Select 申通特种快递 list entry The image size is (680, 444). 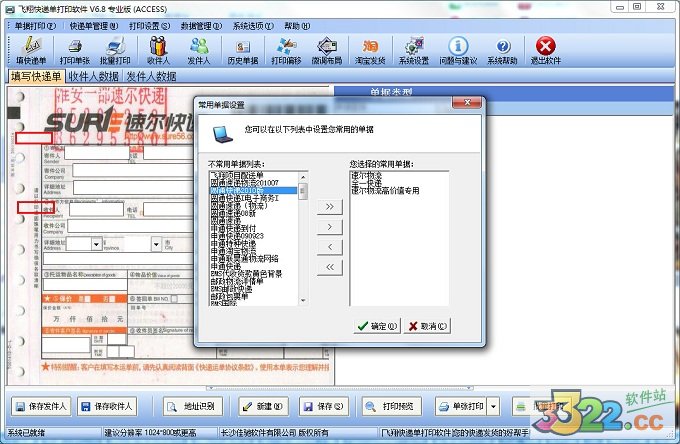233,244
